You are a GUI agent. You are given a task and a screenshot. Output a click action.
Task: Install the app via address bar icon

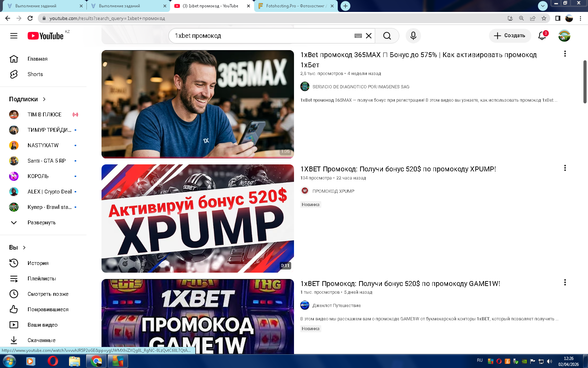tap(510, 18)
